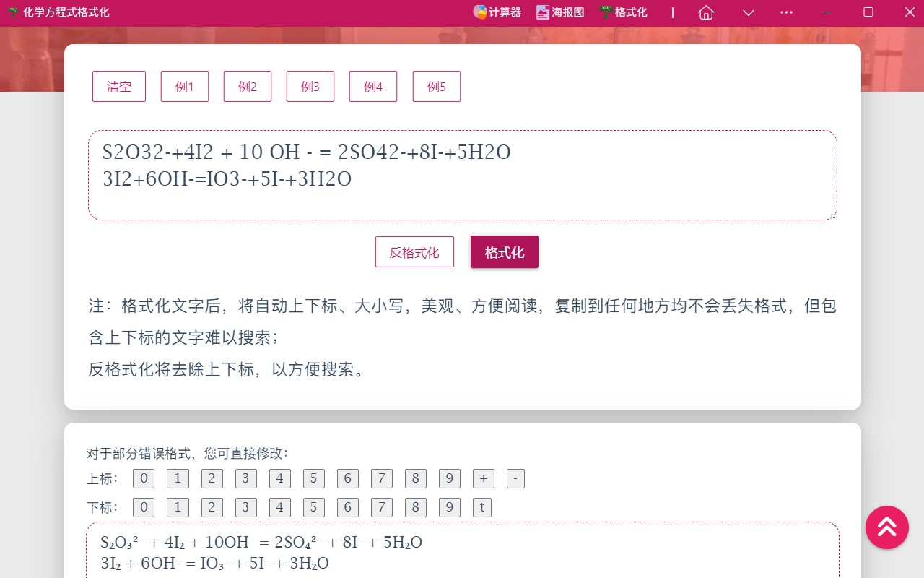Insert superscript 7
The width and height of the screenshot is (924, 578).
point(381,478)
